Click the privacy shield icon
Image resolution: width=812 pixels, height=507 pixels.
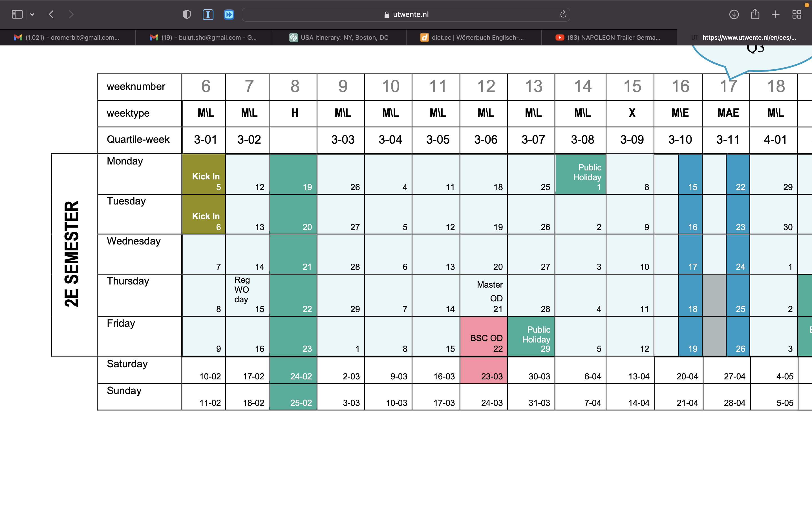[187, 14]
